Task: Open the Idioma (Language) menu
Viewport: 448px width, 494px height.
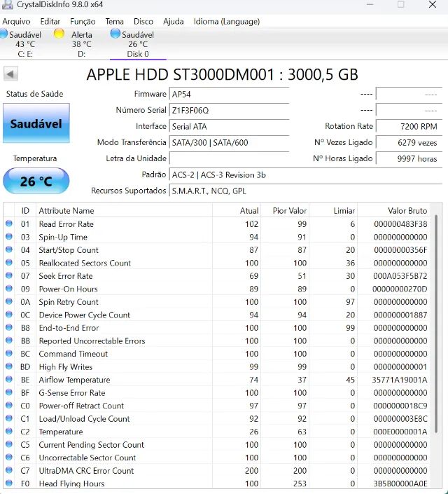Action: (x=227, y=22)
